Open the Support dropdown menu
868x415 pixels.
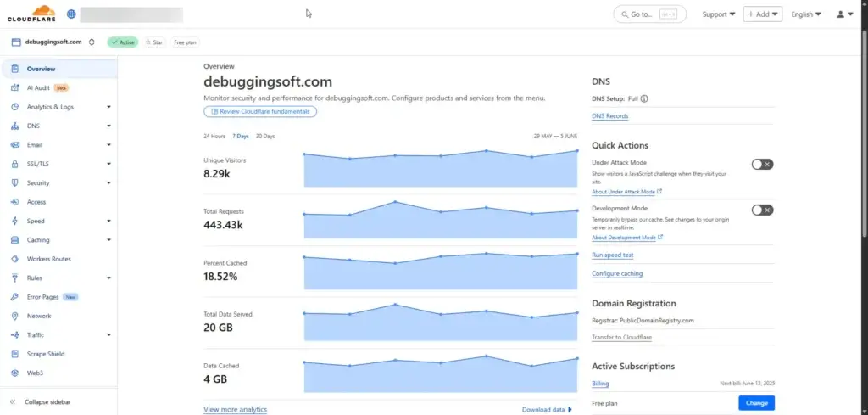click(719, 14)
